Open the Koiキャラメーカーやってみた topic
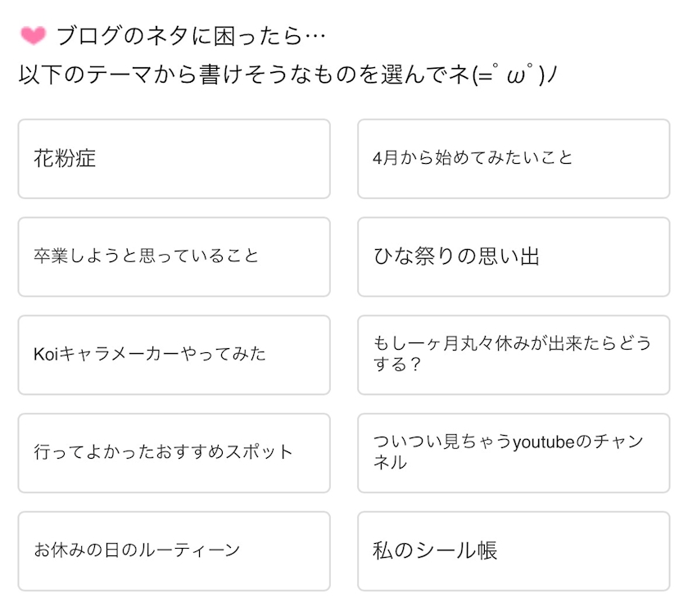 tap(174, 355)
